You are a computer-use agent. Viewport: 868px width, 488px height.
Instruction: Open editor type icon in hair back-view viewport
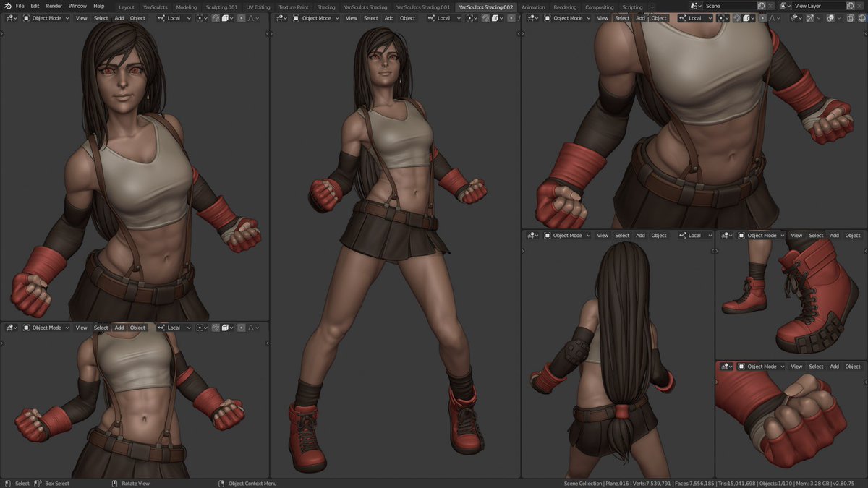coord(533,235)
